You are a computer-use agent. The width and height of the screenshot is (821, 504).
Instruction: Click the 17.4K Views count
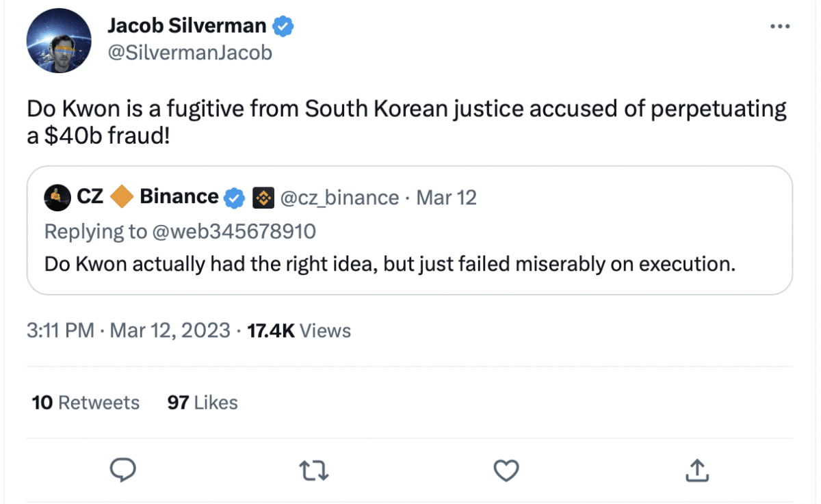click(x=298, y=331)
